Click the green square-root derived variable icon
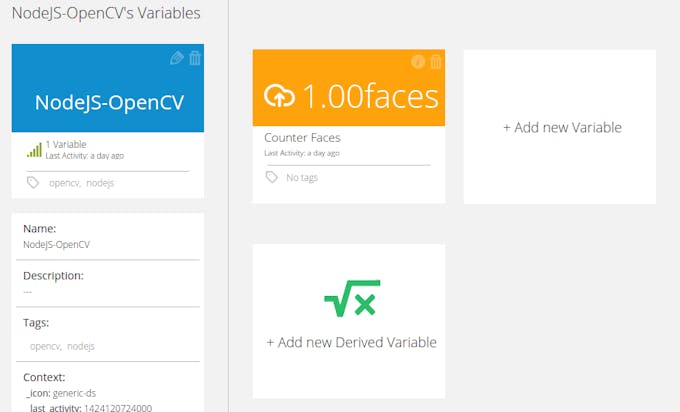This screenshot has height=412, width=680. pyautogui.click(x=350, y=298)
